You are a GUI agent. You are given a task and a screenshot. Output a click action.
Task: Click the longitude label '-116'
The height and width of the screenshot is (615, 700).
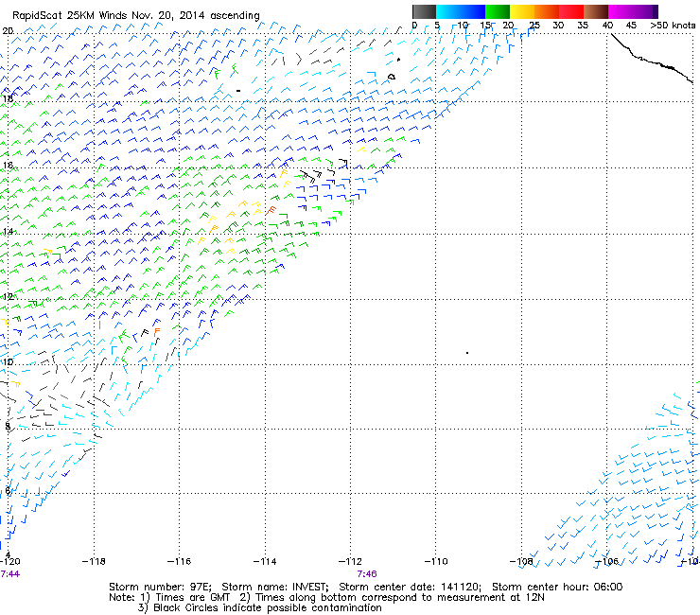(x=179, y=561)
